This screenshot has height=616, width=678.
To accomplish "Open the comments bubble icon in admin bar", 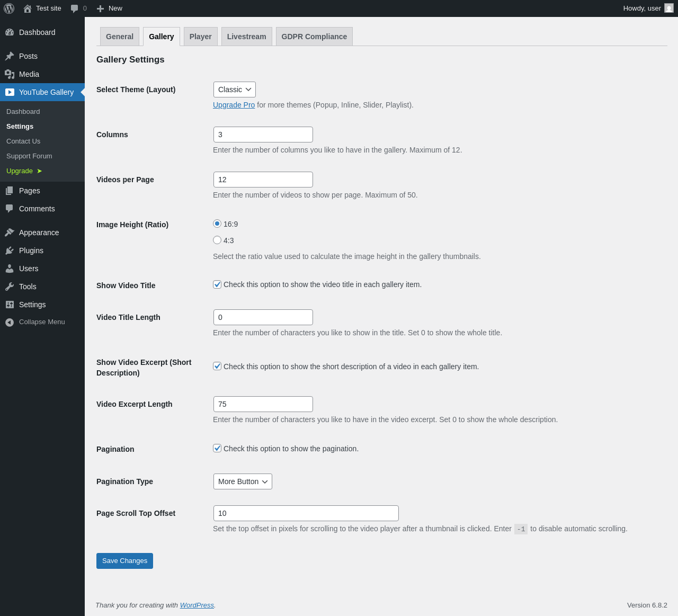I will click(74, 8).
